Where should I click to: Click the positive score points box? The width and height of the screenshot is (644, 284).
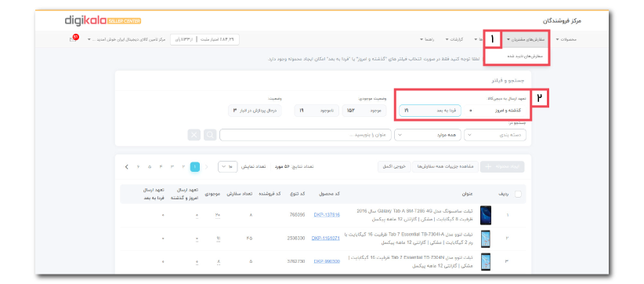click(x=204, y=39)
